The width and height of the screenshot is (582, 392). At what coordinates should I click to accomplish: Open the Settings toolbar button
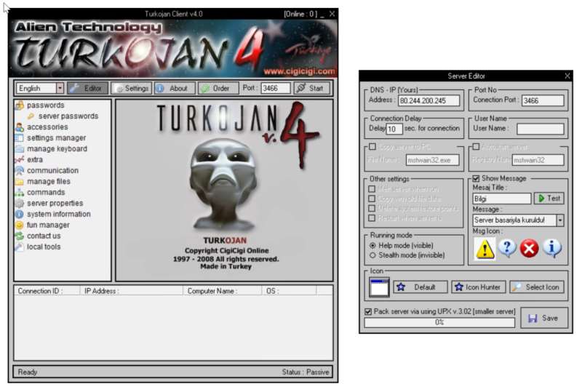click(x=132, y=88)
